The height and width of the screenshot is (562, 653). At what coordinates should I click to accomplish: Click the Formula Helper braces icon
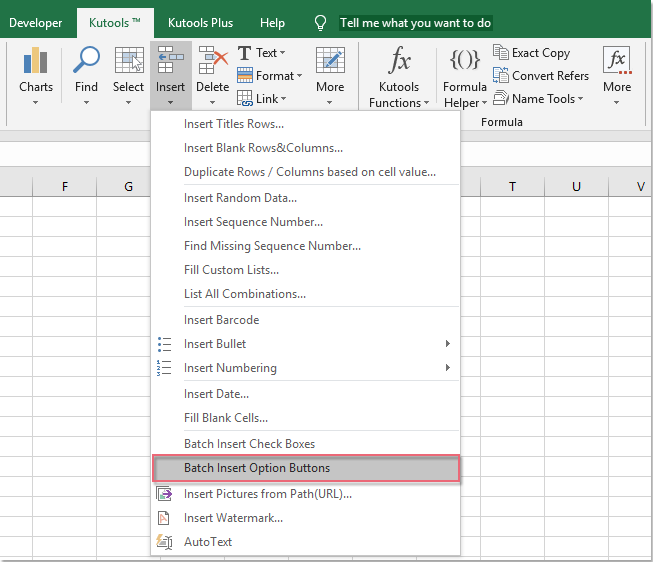click(465, 60)
